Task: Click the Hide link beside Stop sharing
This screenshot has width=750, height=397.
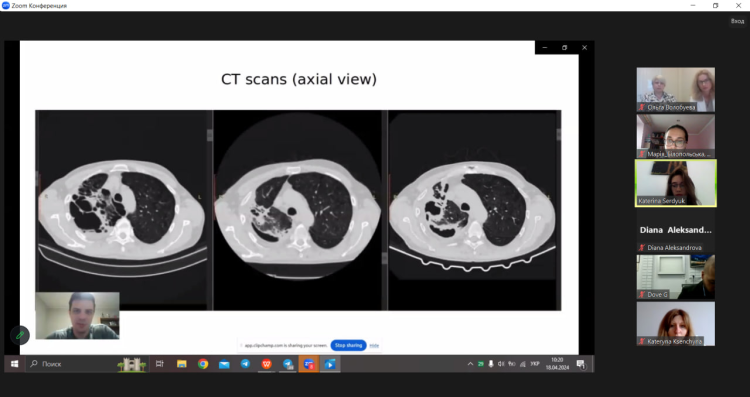Action: [374, 345]
